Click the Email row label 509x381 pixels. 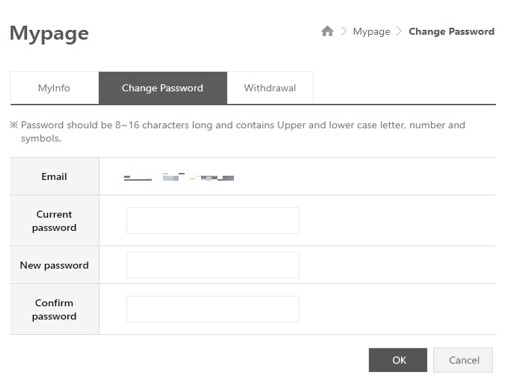(x=54, y=177)
